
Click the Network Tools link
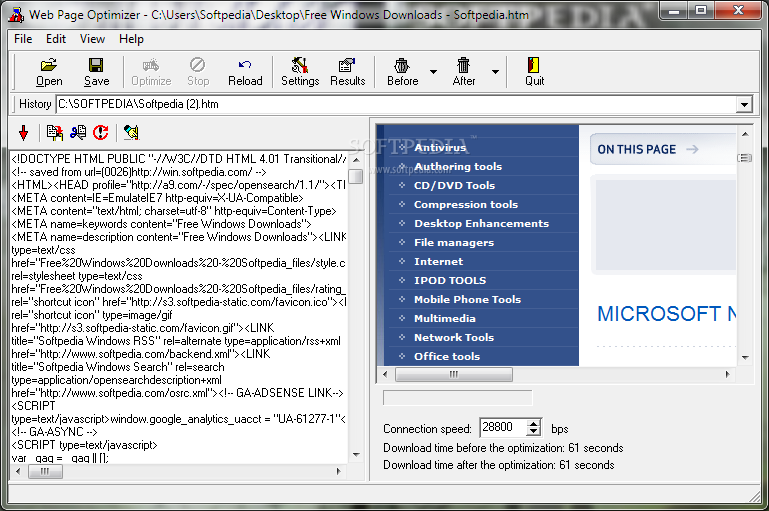[454, 337]
